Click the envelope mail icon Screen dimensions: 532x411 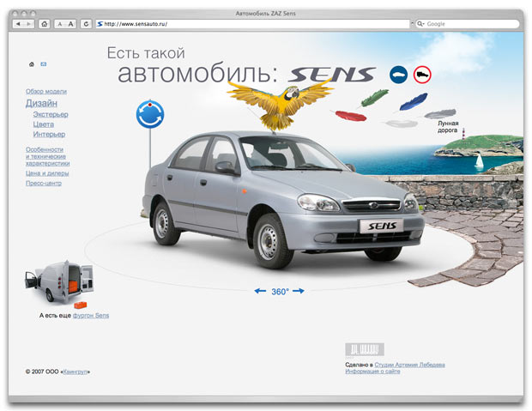coord(43,64)
